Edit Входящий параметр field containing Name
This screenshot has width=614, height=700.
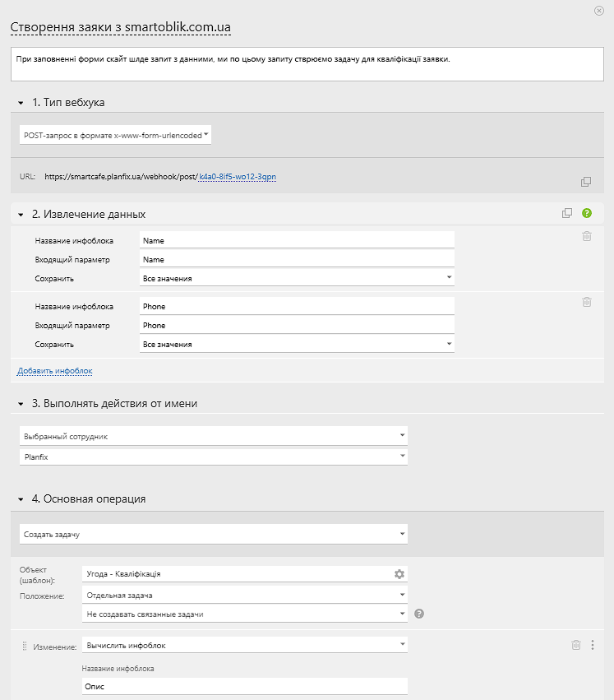tap(297, 259)
